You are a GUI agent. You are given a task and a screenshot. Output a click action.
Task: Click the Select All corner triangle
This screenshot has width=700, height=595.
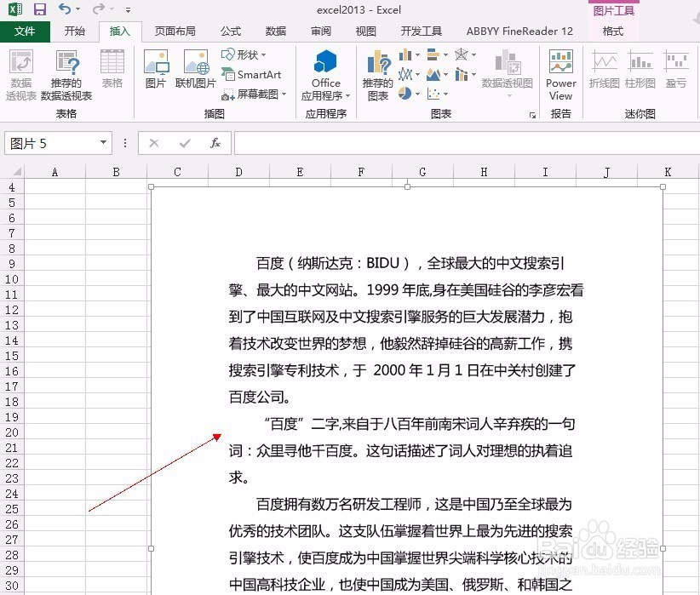16,172
